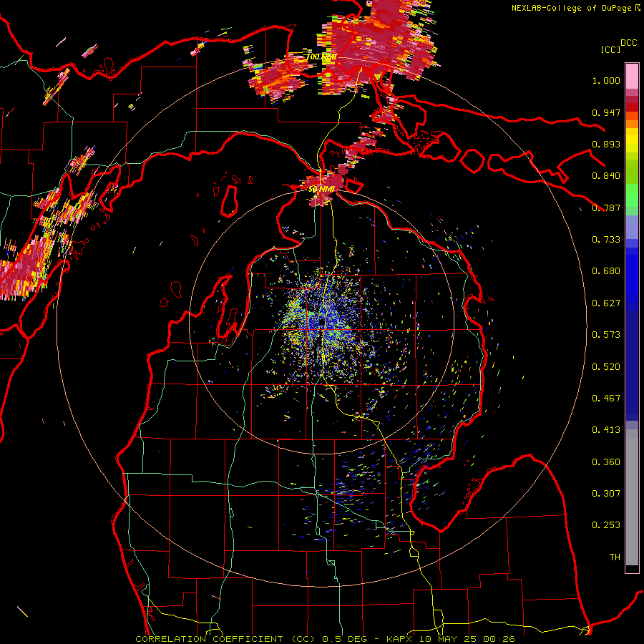The image size is (644, 644).
Task: Click the DCC product label
Action: (628, 42)
